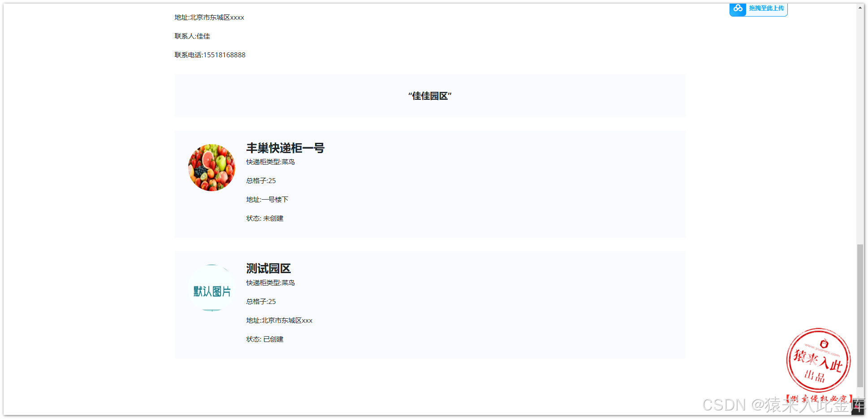This screenshot has height=419, width=868.
Task: Click the status text 状态: 已创建
Action: click(x=265, y=339)
